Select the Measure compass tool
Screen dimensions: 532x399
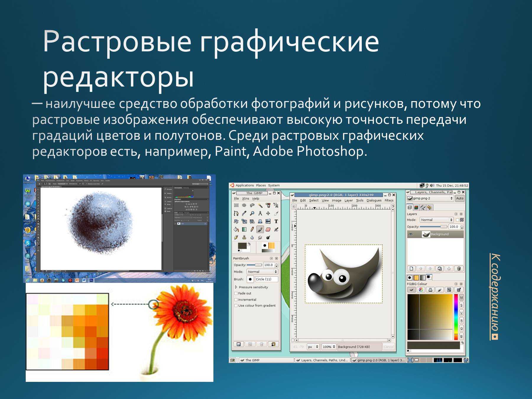click(260, 213)
